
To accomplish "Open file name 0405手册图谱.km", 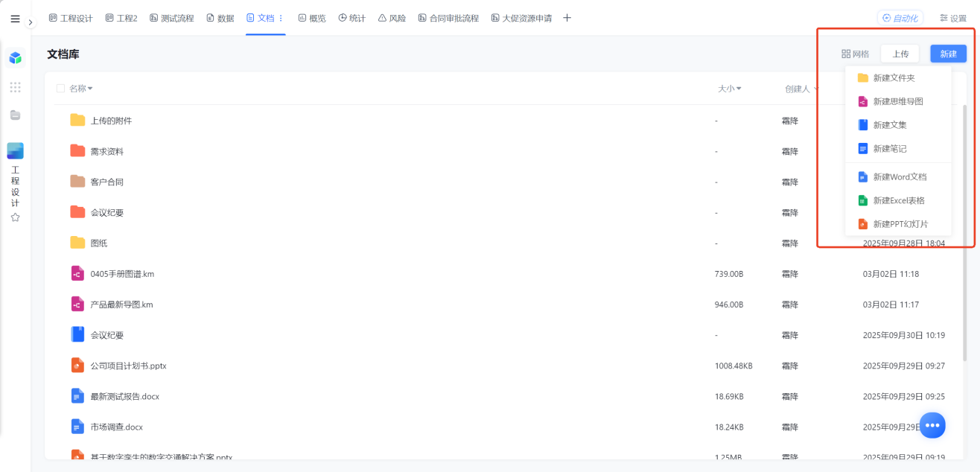I will point(122,273).
